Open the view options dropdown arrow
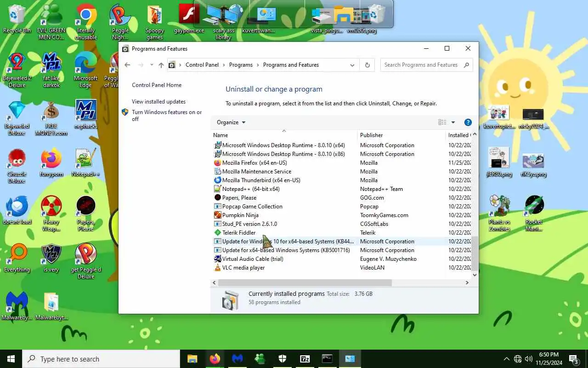 (453, 122)
